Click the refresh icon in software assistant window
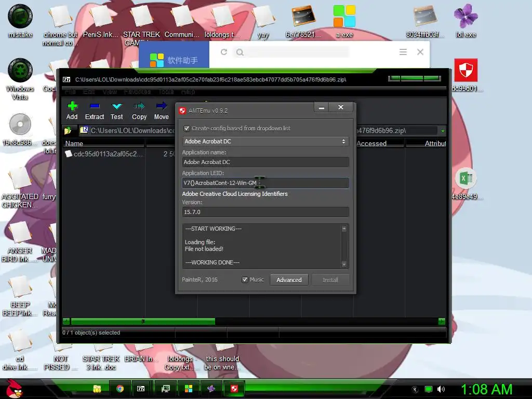This screenshot has width=532, height=399. (224, 52)
